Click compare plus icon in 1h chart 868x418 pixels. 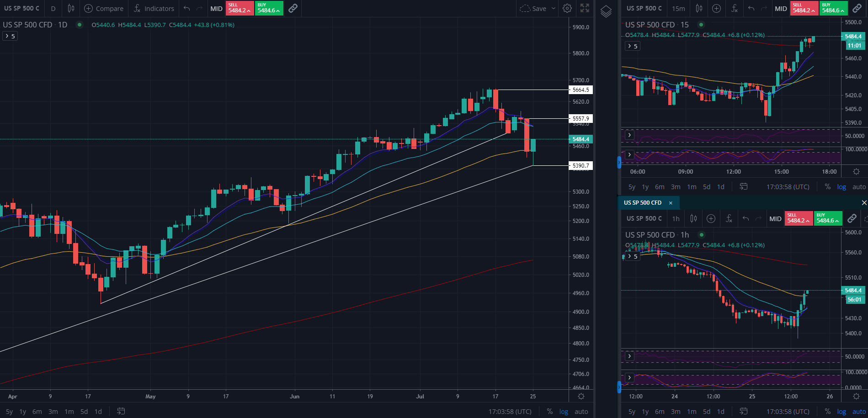coord(711,218)
